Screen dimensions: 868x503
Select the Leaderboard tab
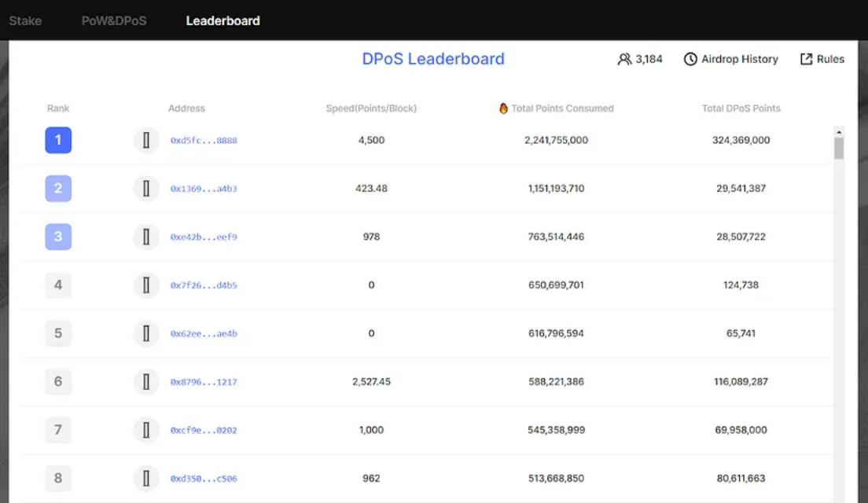pos(223,21)
